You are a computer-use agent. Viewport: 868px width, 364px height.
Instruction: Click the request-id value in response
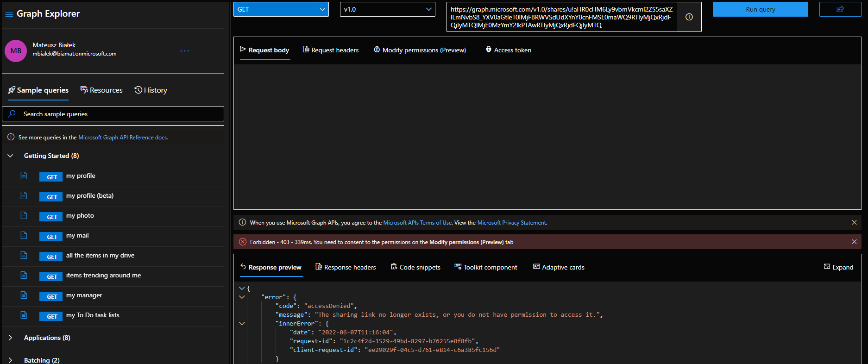[x=407, y=341]
